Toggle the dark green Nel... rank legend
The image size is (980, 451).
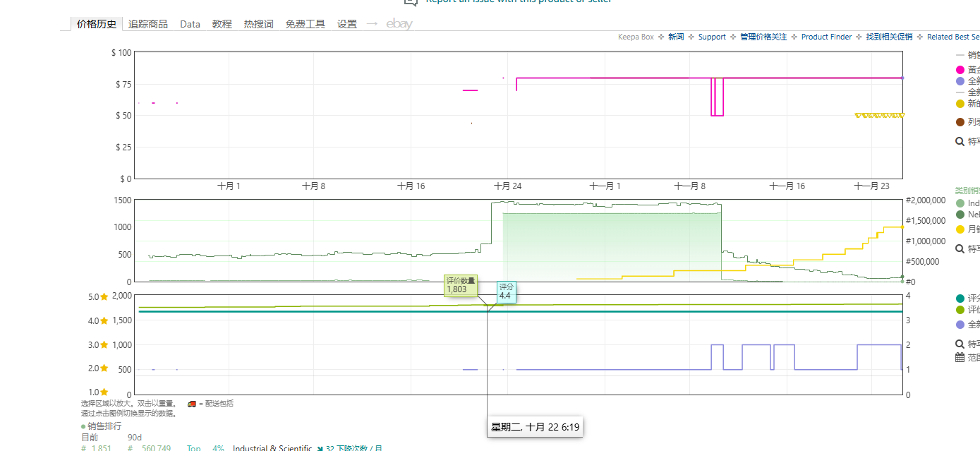(x=960, y=215)
